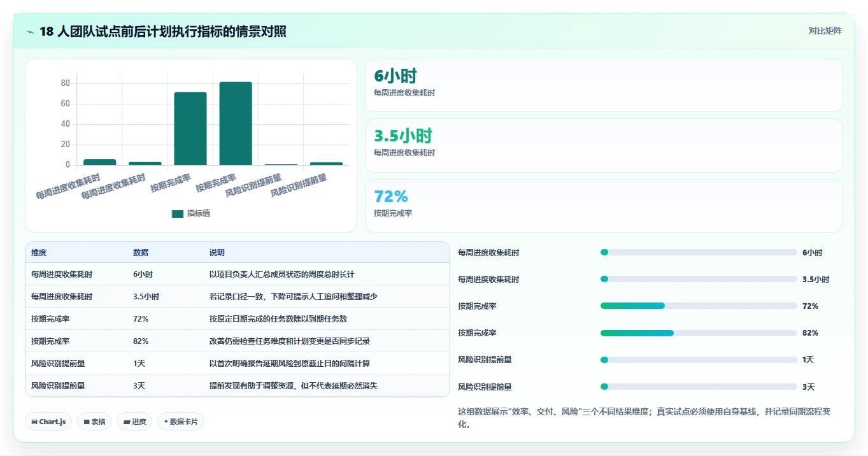This screenshot has width=868, height=456.
Task: Click the footnote starting with 这组数据展示
Action: [644, 418]
